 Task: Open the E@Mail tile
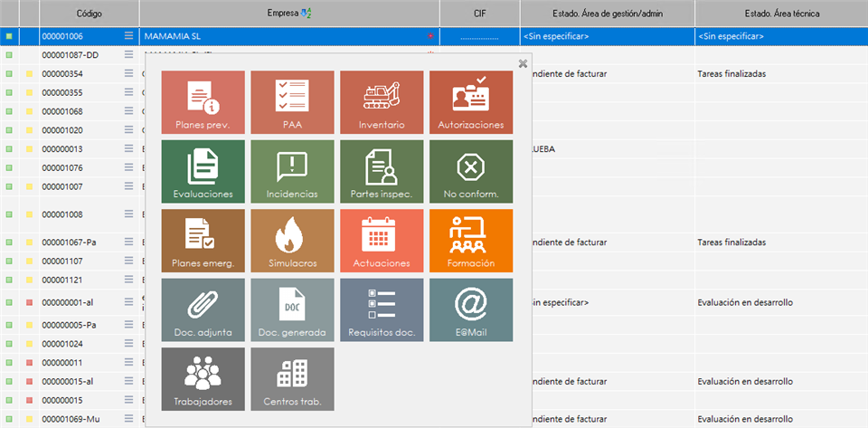(470, 310)
